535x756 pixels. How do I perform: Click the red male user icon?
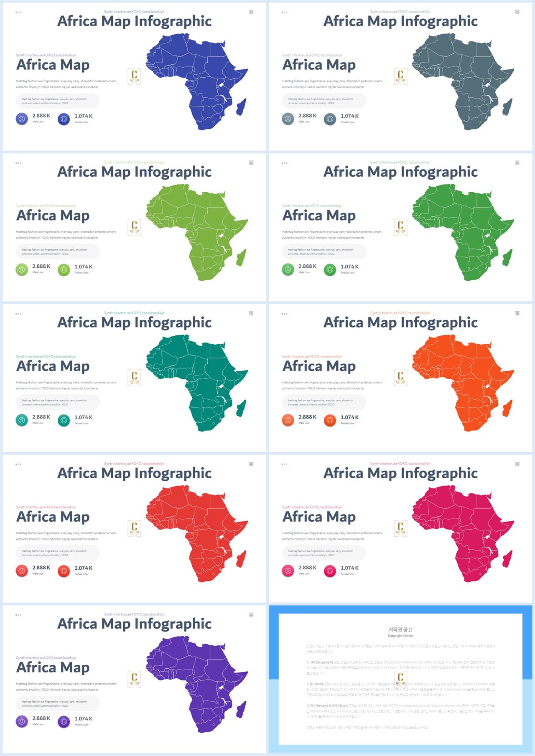coord(22,571)
